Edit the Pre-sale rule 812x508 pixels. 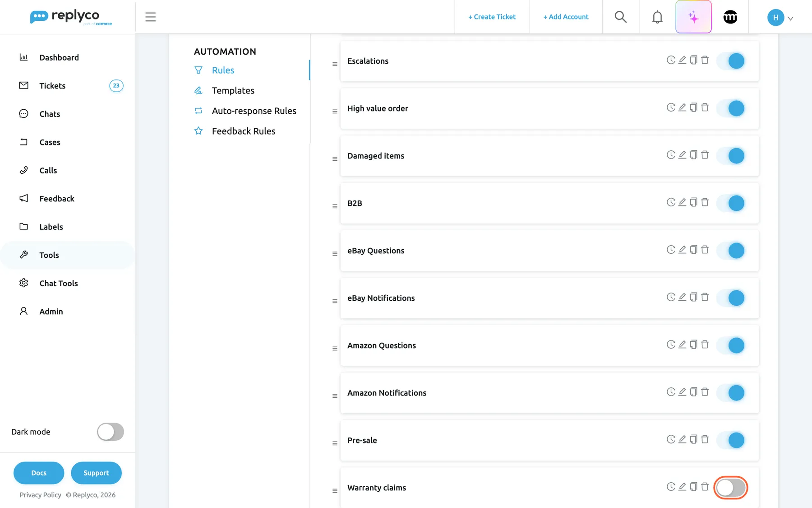(682, 439)
